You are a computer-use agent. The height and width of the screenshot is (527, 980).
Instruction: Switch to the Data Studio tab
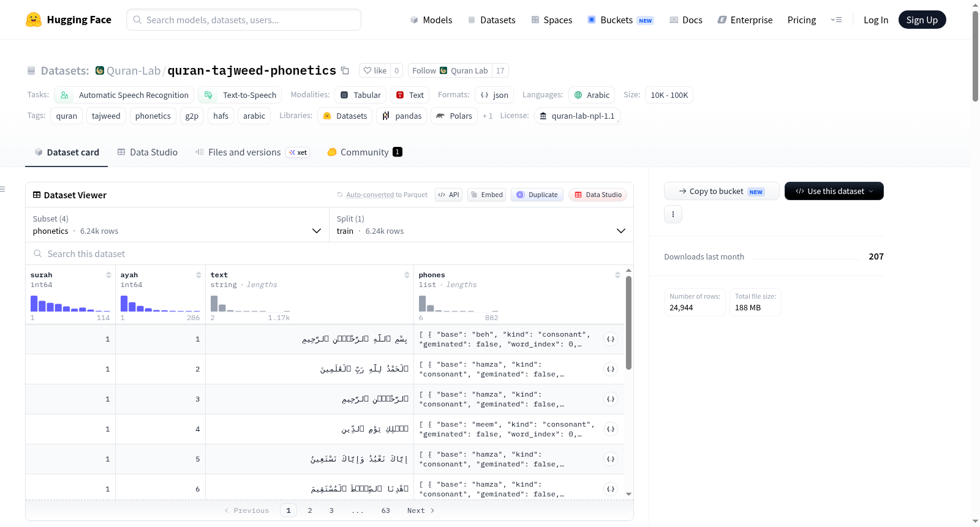148,152
